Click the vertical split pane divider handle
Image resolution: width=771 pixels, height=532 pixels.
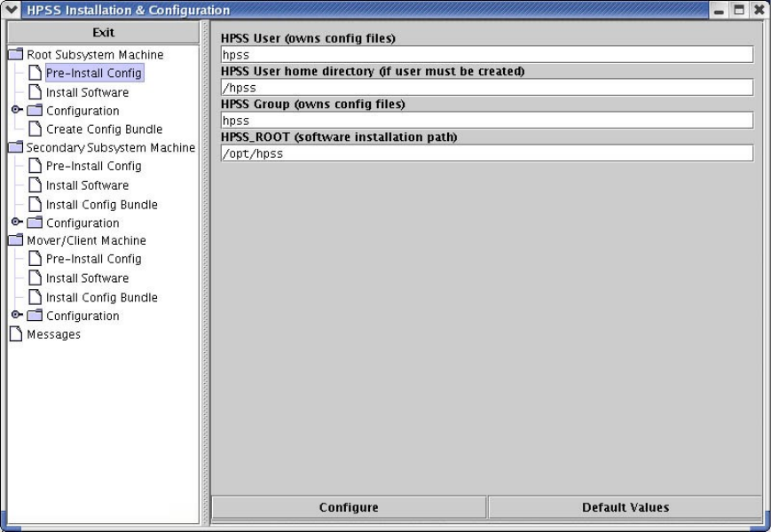click(206, 272)
